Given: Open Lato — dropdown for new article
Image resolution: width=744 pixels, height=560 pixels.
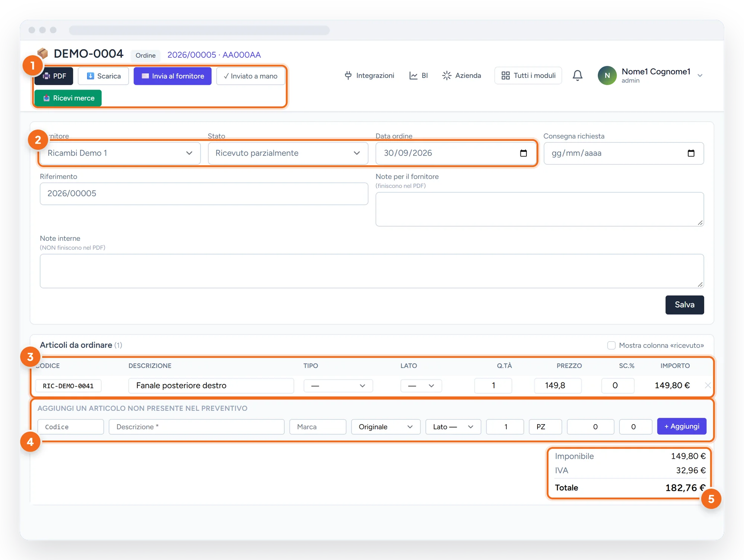Looking at the screenshot, I should tap(453, 427).
